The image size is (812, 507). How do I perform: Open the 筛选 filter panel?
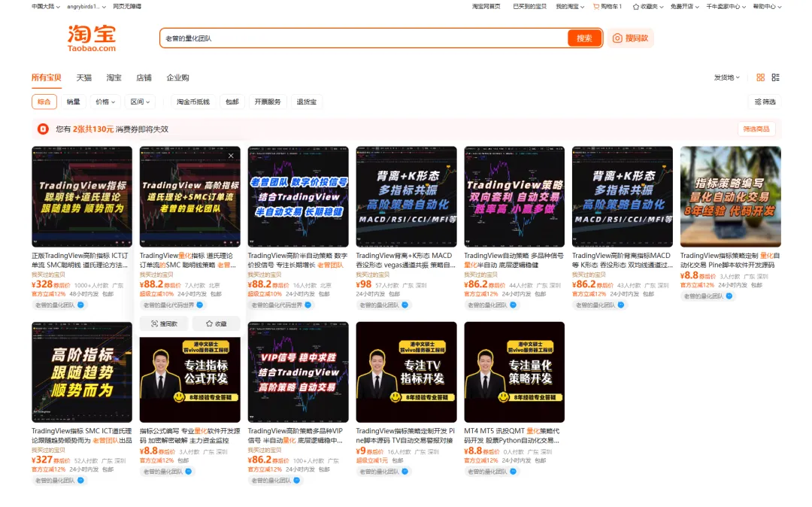coord(764,102)
